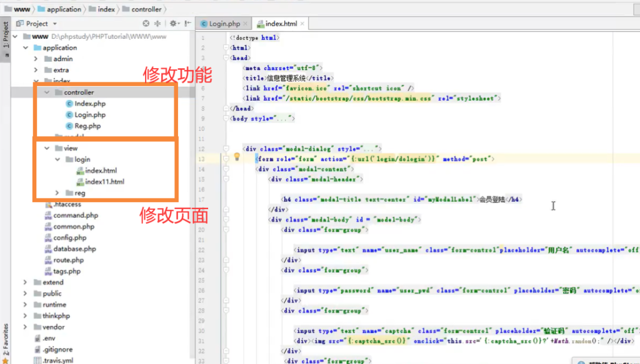Click the user_name input code line

pyautogui.click(x=466, y=250)
